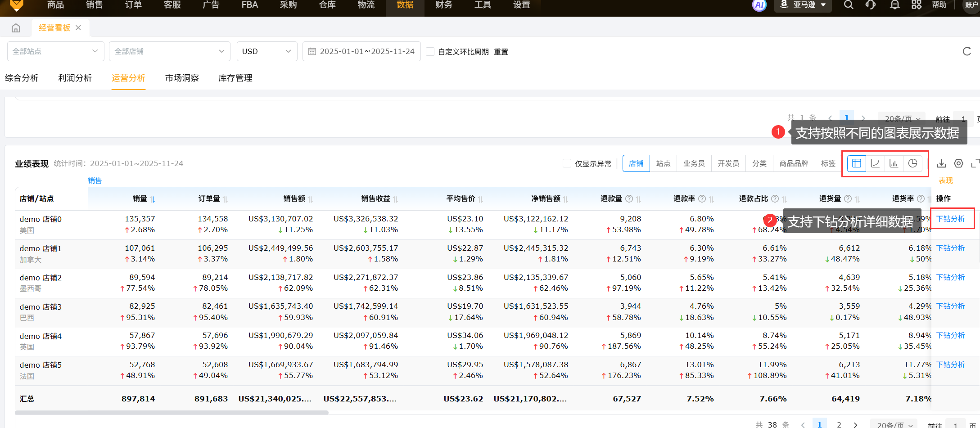Image resolution: width=980 pixels, height=428 pixels.
Task: Toggle 自定义环比周期 checkbox
Action: (430, 52)
